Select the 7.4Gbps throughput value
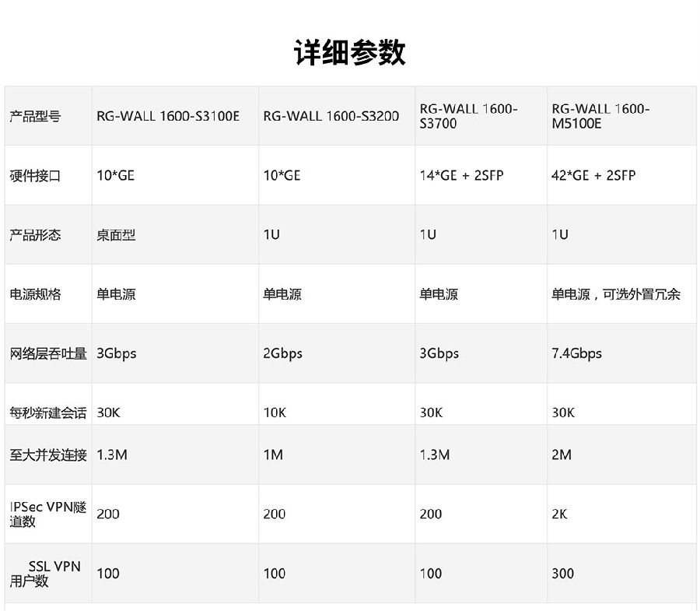 [x=576, y=353]
